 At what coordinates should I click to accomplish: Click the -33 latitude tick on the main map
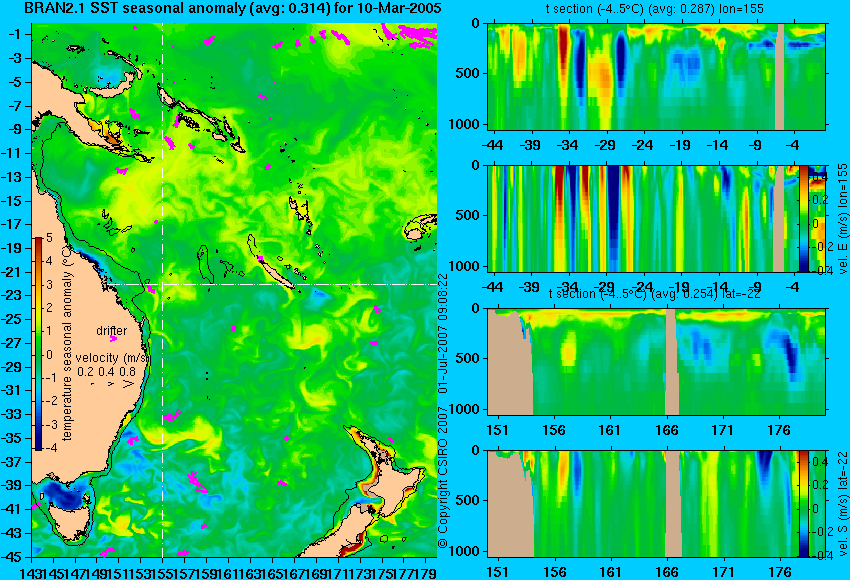(11, 415)
